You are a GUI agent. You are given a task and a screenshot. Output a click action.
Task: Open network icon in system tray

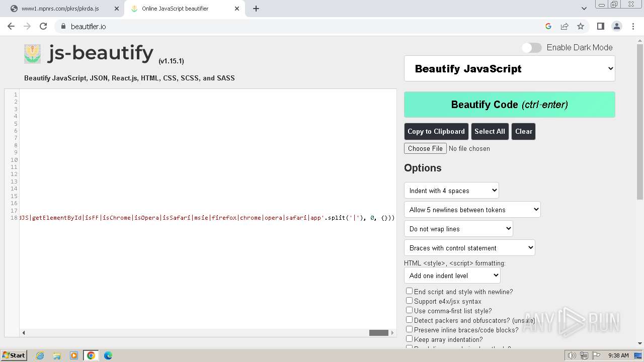point(584,355)
